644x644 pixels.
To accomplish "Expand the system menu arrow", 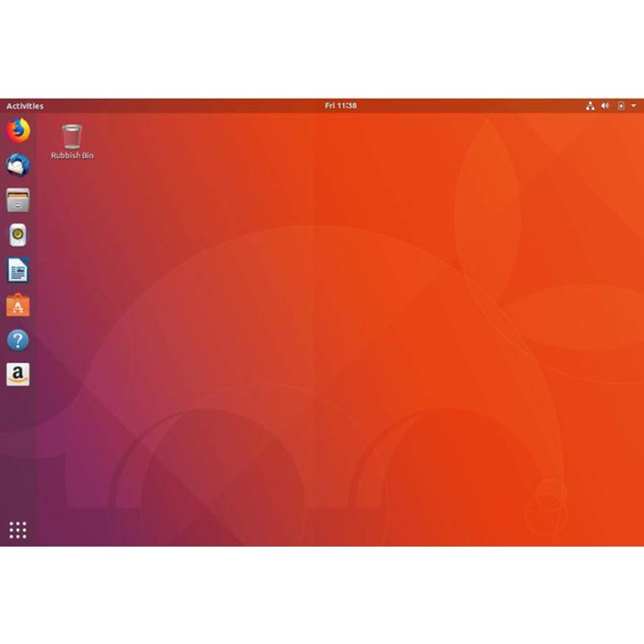I will 634,105.
